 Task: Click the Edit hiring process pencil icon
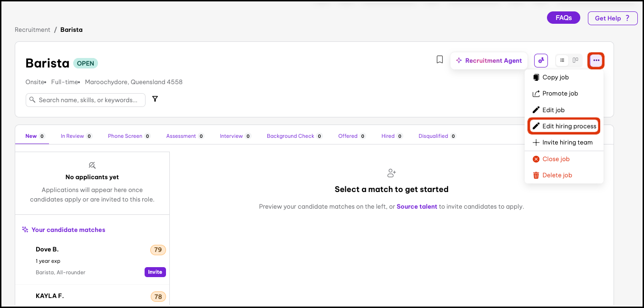coord(536,126)
